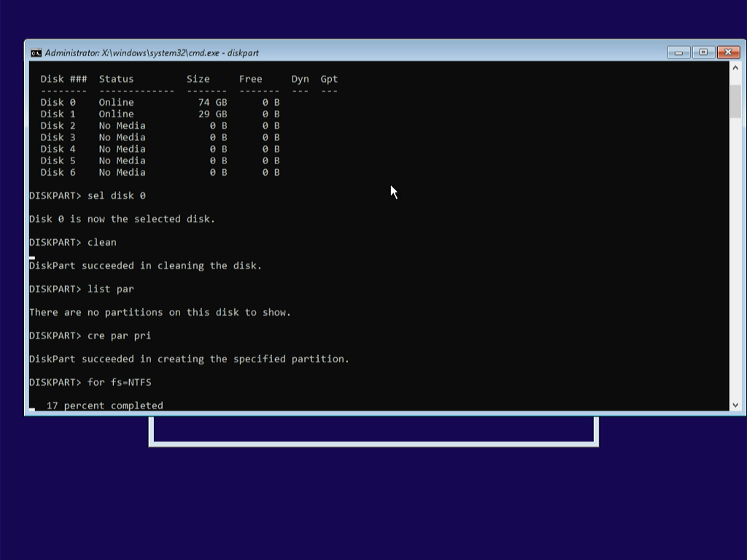
Task: Click the 'Disk ###' column header
Action: tap(64, 79)
